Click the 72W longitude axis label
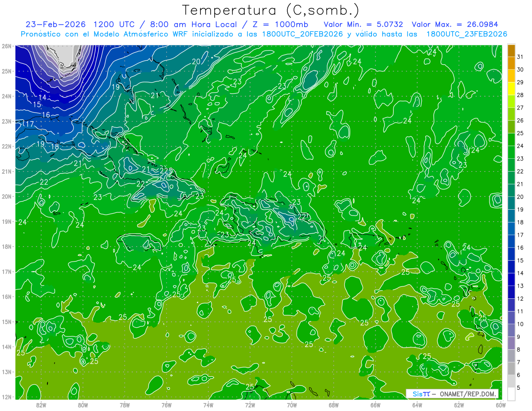This screenshot has width=532, height=411. point(250,405)
